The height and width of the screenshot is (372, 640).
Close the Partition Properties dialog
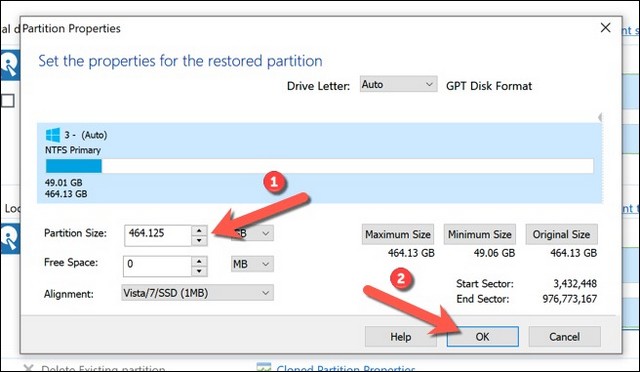pyautogui.click(x=605, y=28)
